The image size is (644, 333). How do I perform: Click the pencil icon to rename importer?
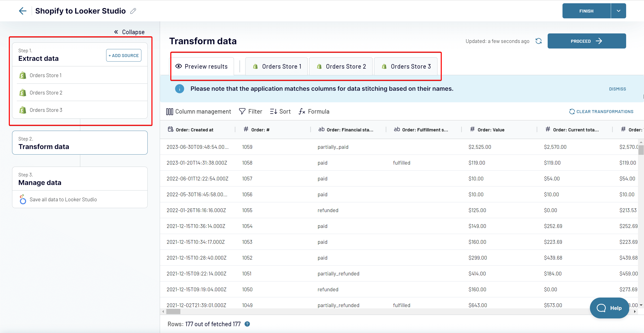click(x=133, y=11)
